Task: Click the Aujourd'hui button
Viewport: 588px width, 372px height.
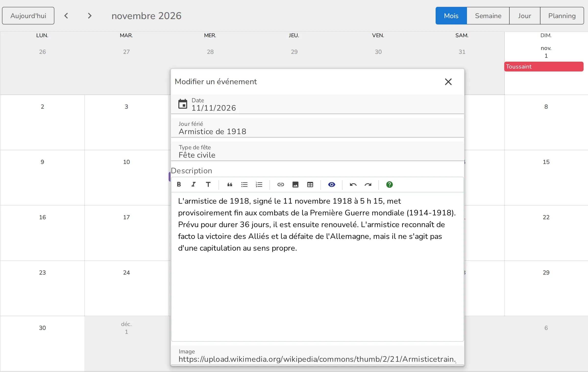Action: coord(28,16)
